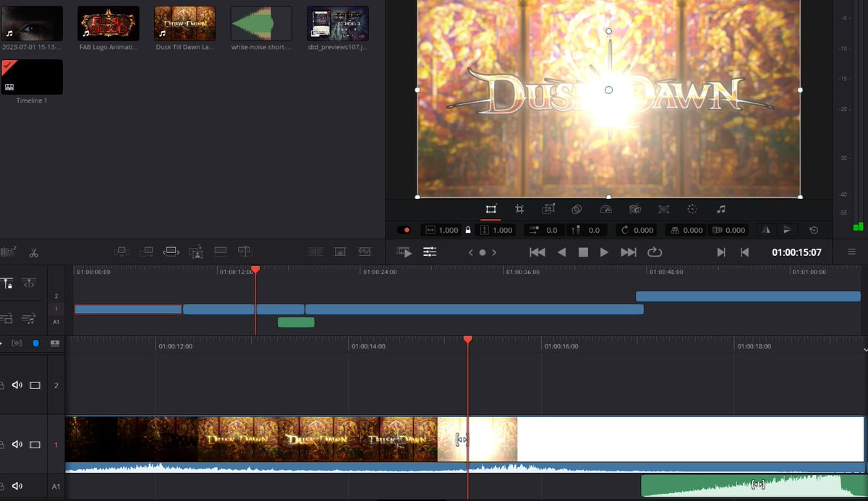Open the Composite tool
This screenshot has width=868, height=501.
point(576,209)
